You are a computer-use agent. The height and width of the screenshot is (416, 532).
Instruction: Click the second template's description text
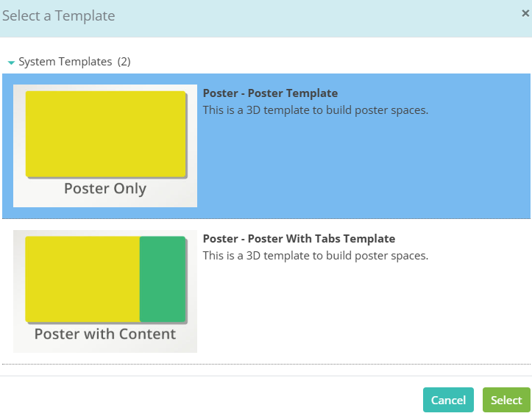316,256
